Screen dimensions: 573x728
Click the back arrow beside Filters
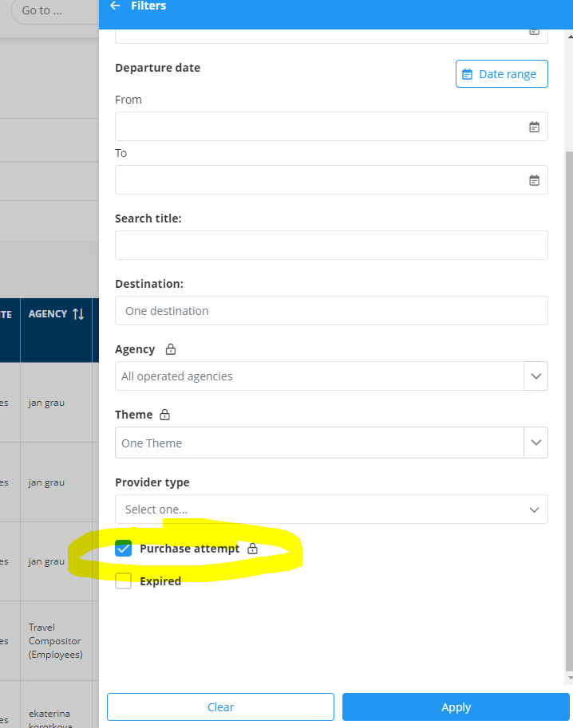click(115, 6)
